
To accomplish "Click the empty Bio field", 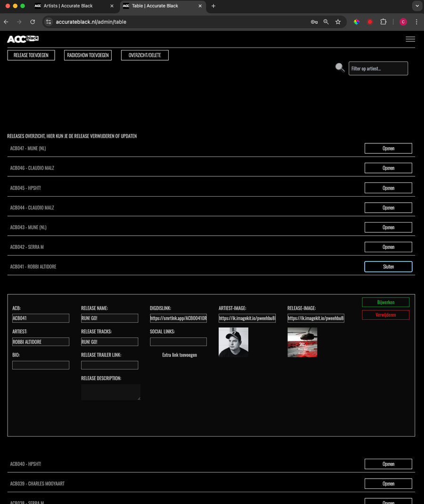I will coord(41,365).
